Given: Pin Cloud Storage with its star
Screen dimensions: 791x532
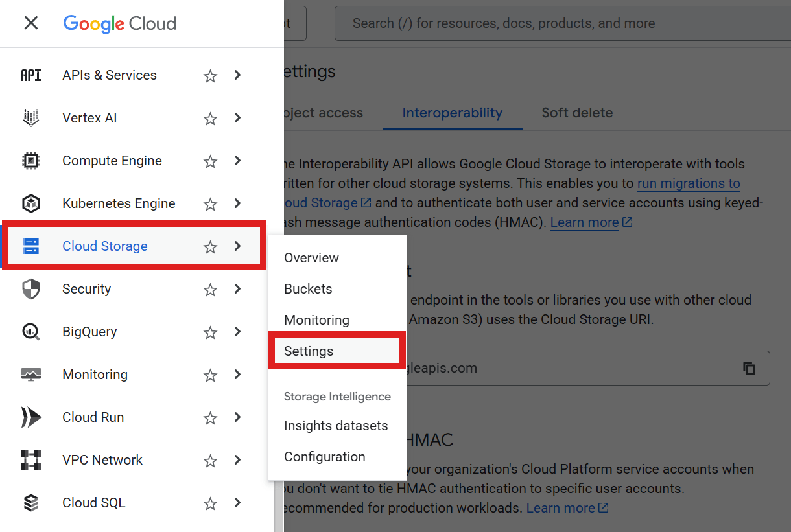Looking at the screenshot, I should point(210,247).
